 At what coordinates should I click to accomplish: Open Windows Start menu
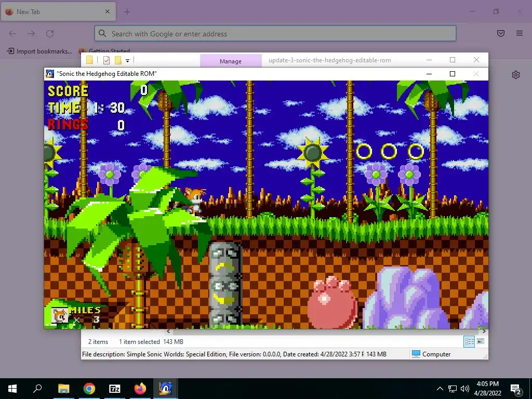pos(12,389)
